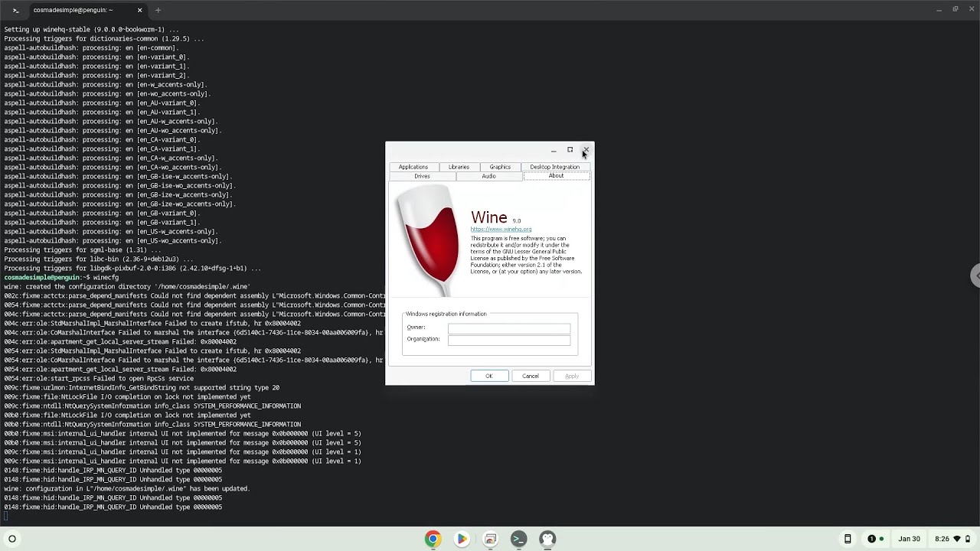This screenshot has width=980, height=551.
Task: Click the 'Windows registration information' label
Action: pos(446,314)
